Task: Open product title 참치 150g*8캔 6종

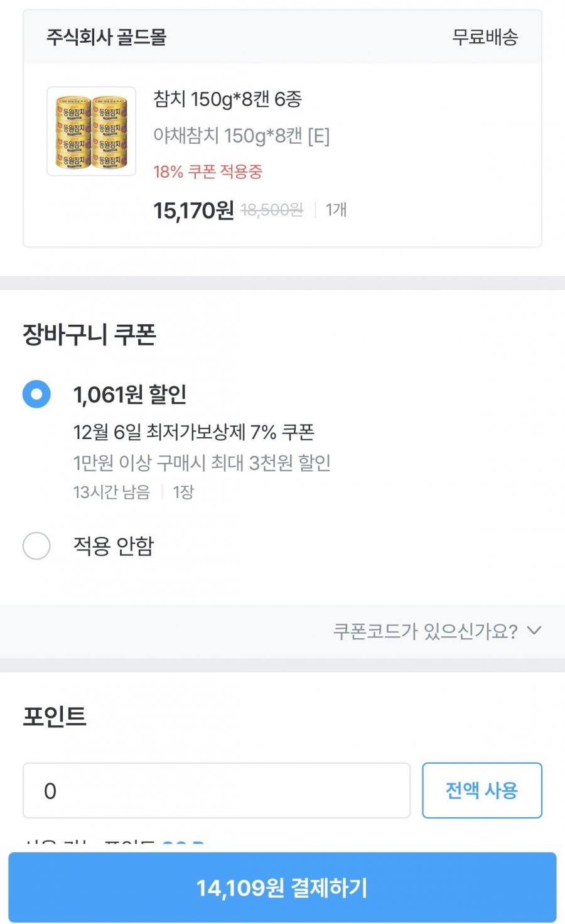Action: 227,99
